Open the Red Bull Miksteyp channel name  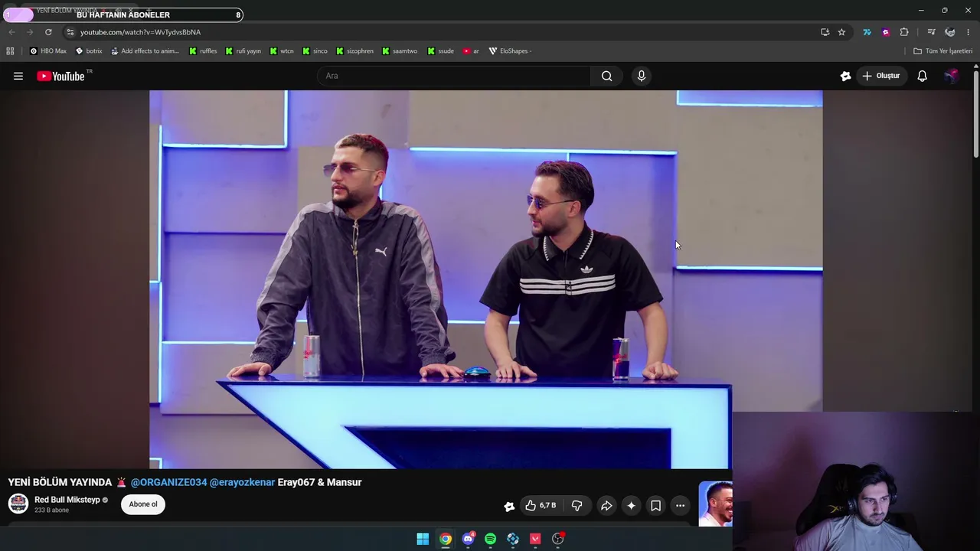pos(67,500)
